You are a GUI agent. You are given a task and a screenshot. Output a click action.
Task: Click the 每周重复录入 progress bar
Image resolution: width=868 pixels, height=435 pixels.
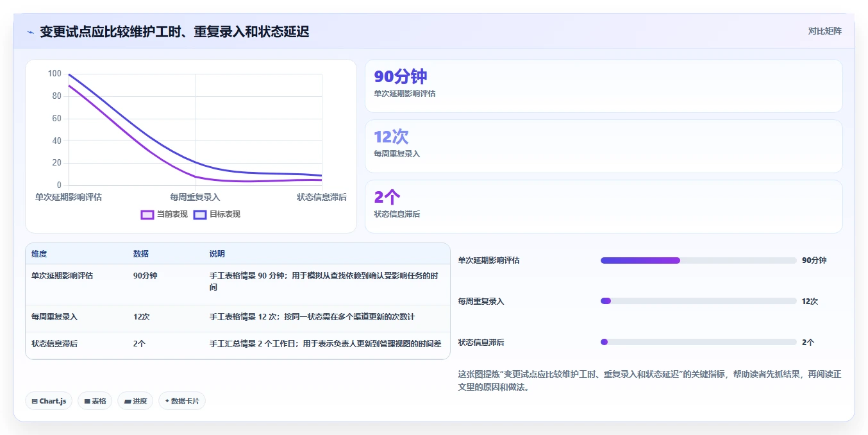pos(698,301)
